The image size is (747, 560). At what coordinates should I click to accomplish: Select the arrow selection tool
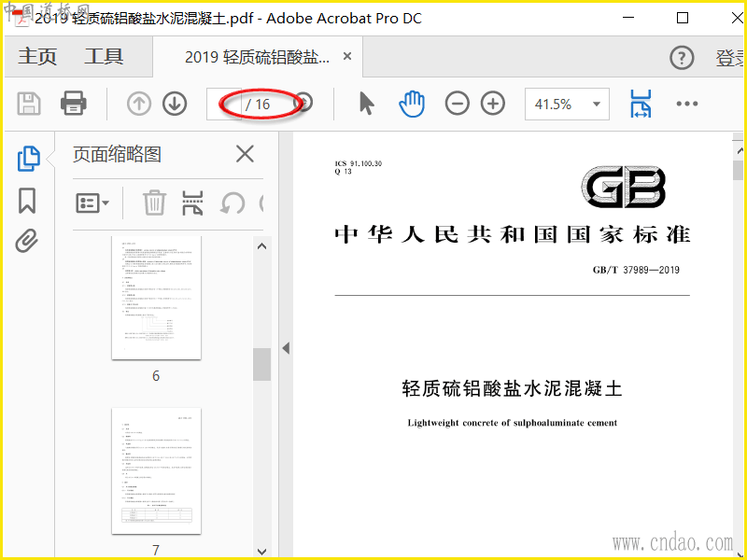point(366,104)
